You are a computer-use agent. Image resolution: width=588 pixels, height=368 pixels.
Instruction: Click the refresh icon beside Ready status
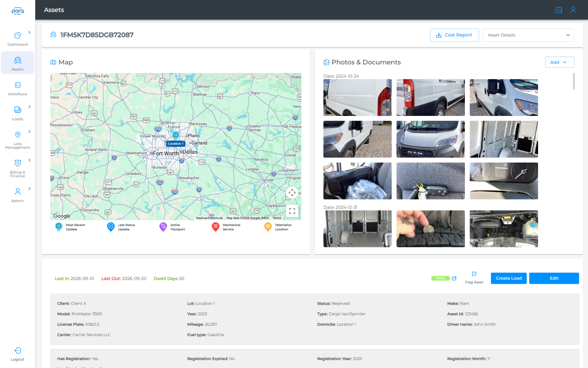[x=454, y=279]
